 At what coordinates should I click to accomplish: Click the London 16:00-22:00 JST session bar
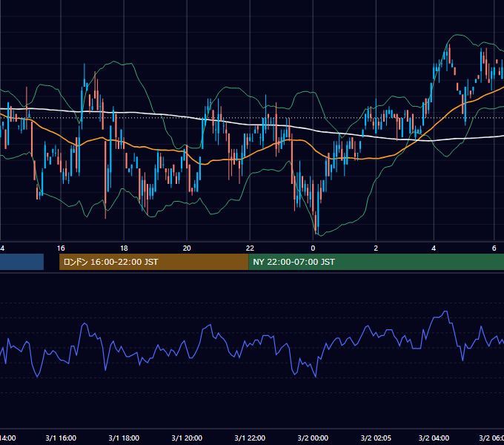[x=154, y=262]
